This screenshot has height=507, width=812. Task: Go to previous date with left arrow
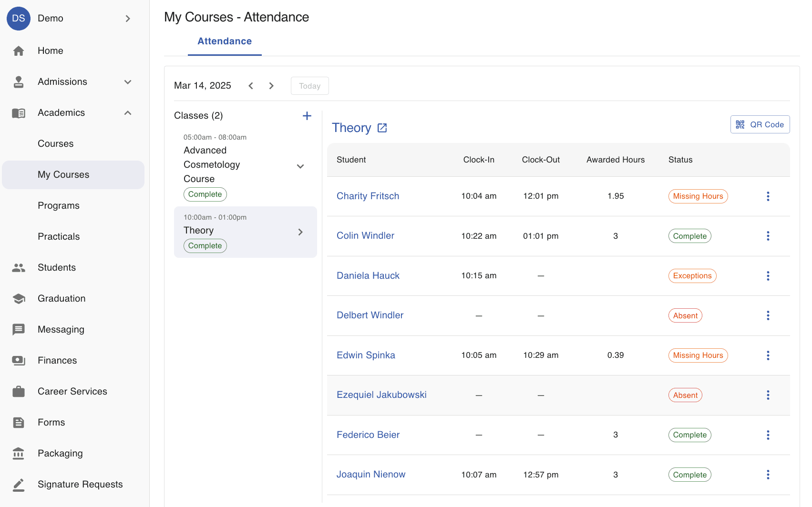pyautogui.click(x=251, y=86)
